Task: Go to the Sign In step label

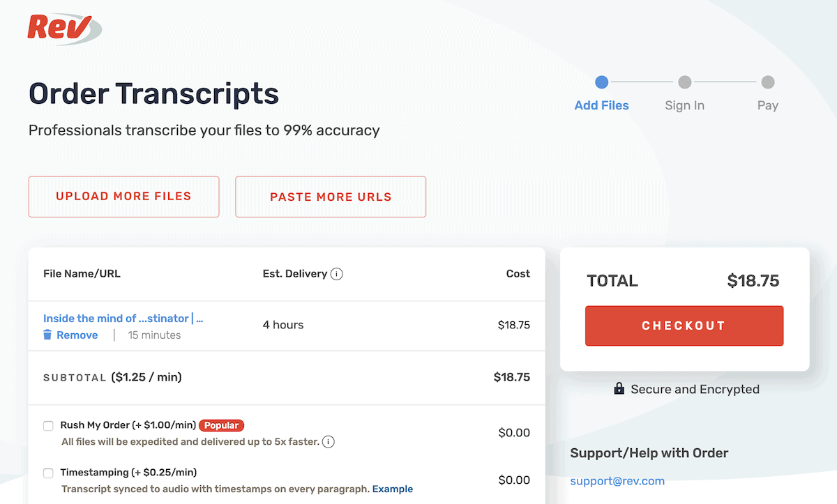Action: (684, 106)
